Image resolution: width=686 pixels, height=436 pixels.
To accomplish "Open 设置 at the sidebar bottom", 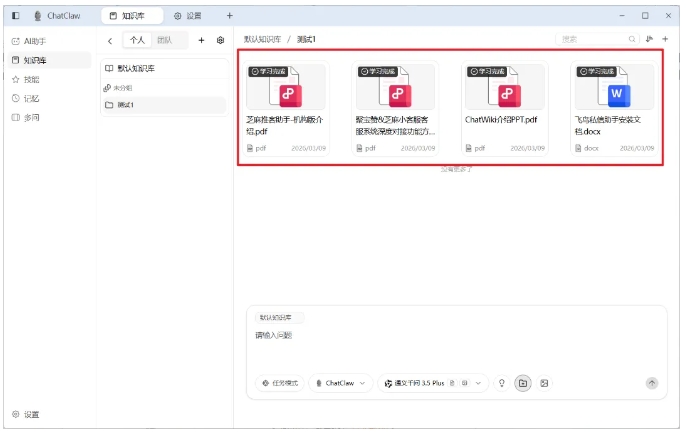I will click(x=25, y=414).
